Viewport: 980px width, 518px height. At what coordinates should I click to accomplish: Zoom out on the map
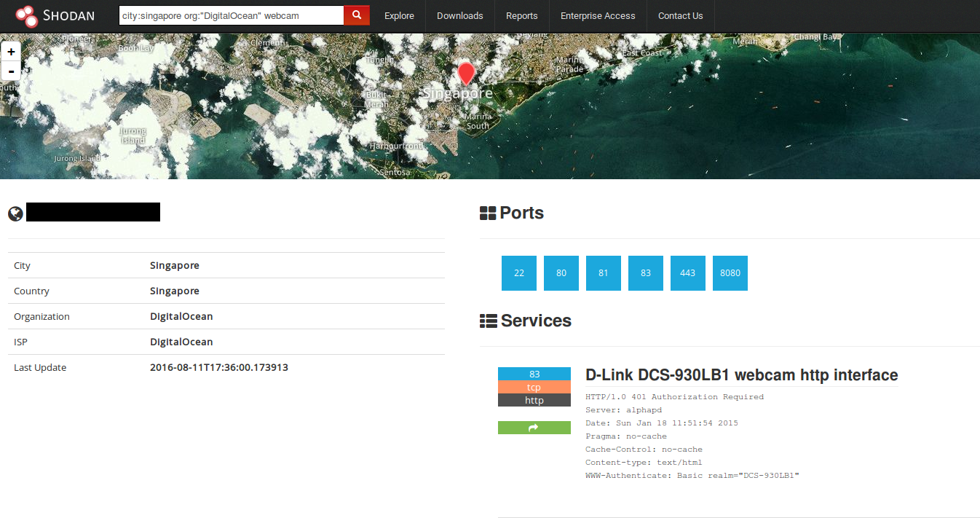[x=11, y=71]
